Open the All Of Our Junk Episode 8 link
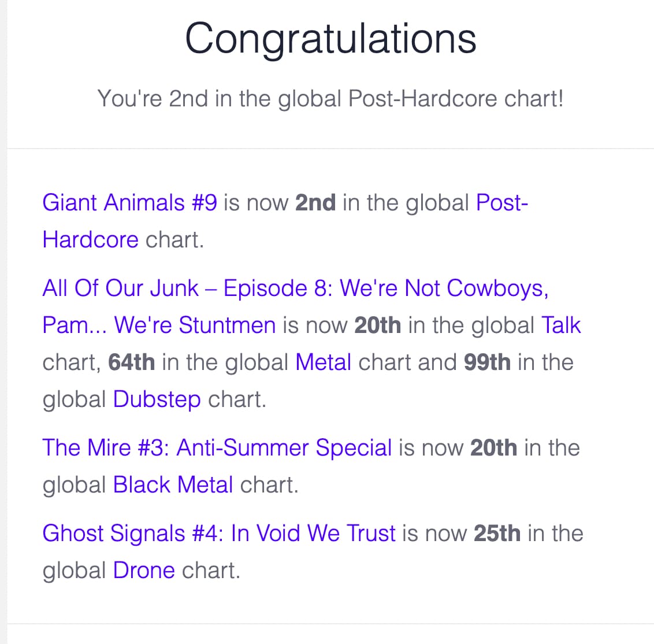654x644 pixels. (x=295, y=288)
